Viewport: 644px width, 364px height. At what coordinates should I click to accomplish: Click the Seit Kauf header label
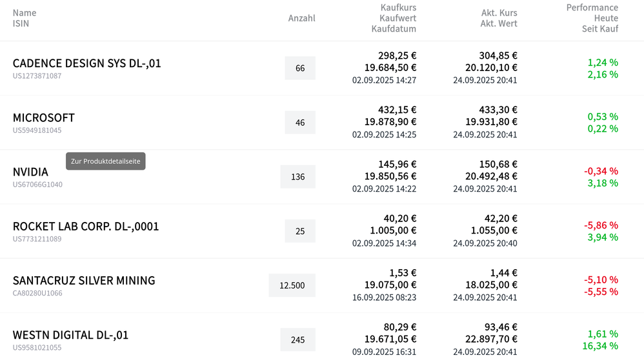pyautogui.click(x=600, y=29)
